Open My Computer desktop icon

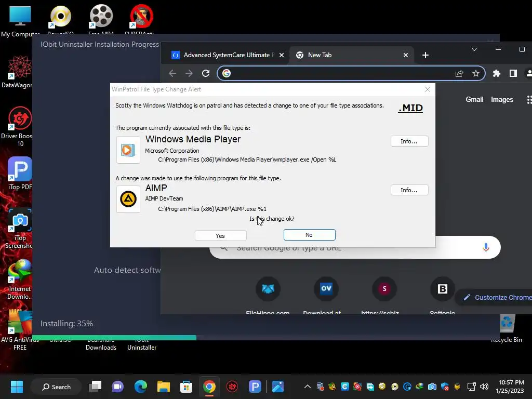tap(20, 20)
